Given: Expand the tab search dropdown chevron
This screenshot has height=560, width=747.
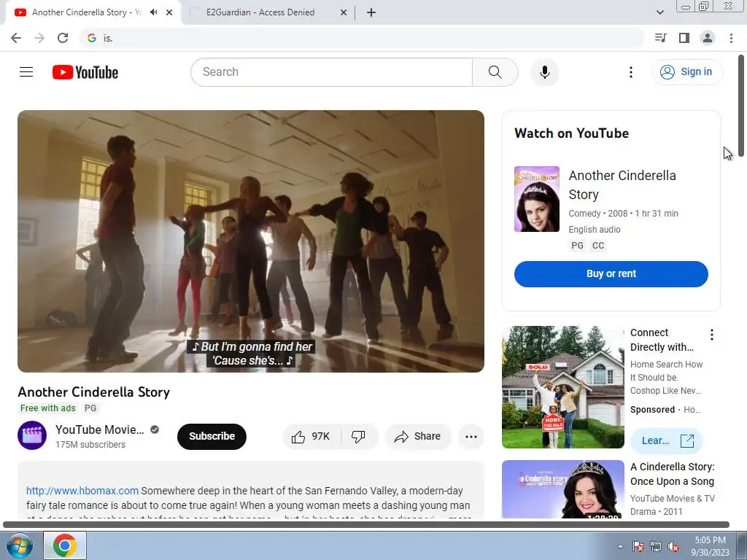Looking at the screenshot, I should pos(659,12).
